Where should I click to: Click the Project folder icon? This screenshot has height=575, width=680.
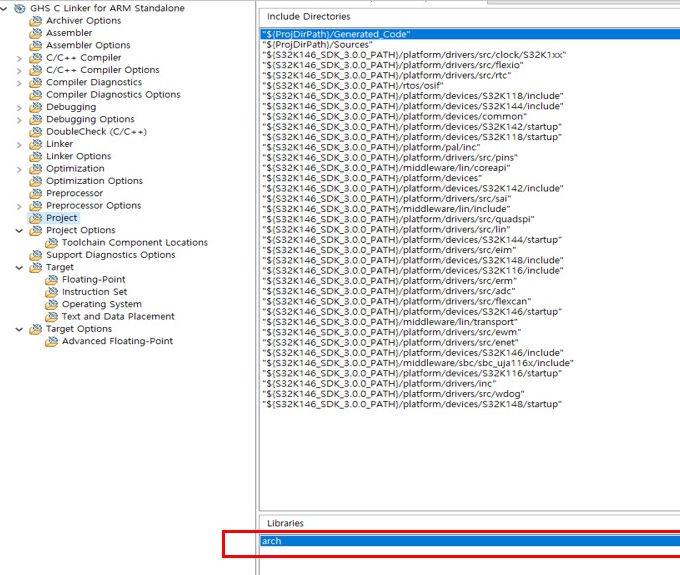pos(36,218)
